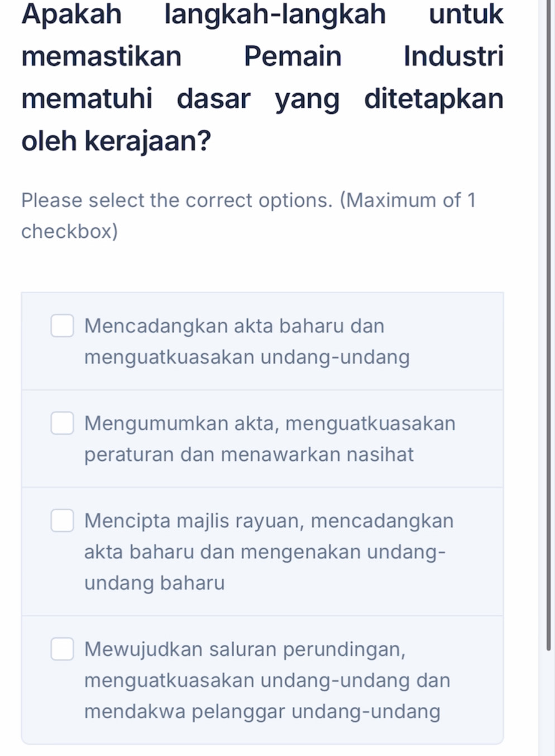This screenshot has width=555, height=756.
Task: Choose the "Mencipta majlis rayuan, mencadangkan" answer text
Action: [269, 520]
